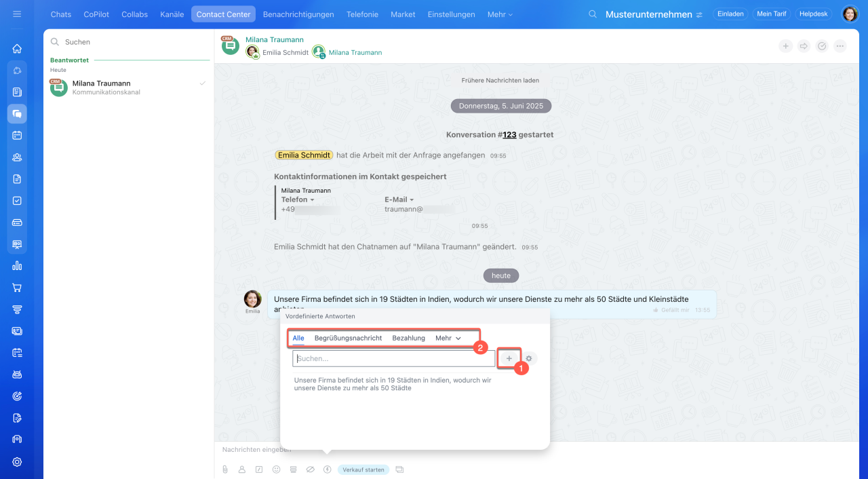Screen dimensions: 868x479
Task: Open the slash command icon in message toolbar
Action: coord(259,470)
